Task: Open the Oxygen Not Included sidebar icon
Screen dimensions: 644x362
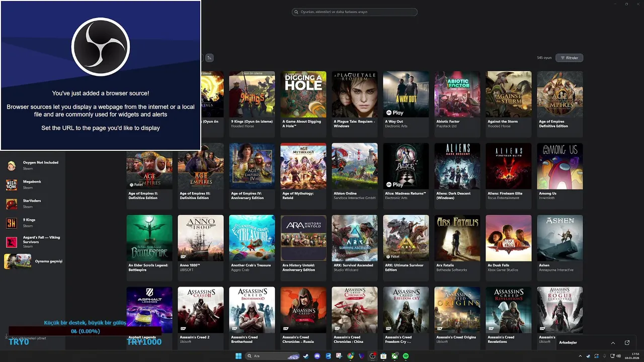Action: (x=11, y=166)
